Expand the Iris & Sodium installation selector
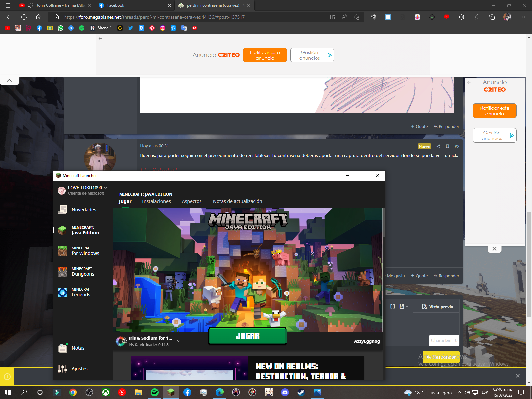 [x=179, y=341]
